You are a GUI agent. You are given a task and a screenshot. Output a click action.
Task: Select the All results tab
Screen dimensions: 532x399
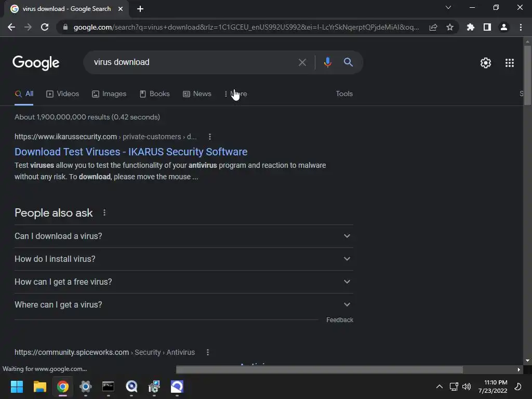point(24,94)
